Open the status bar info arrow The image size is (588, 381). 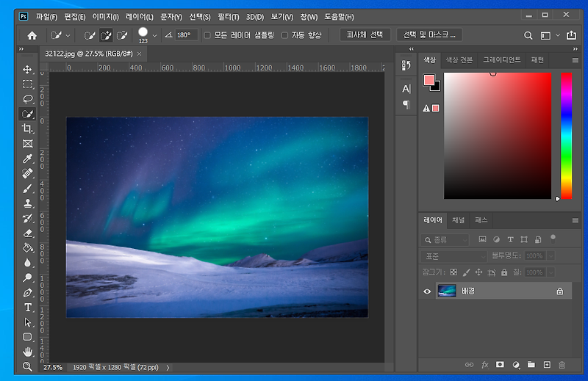click(168, 368)
